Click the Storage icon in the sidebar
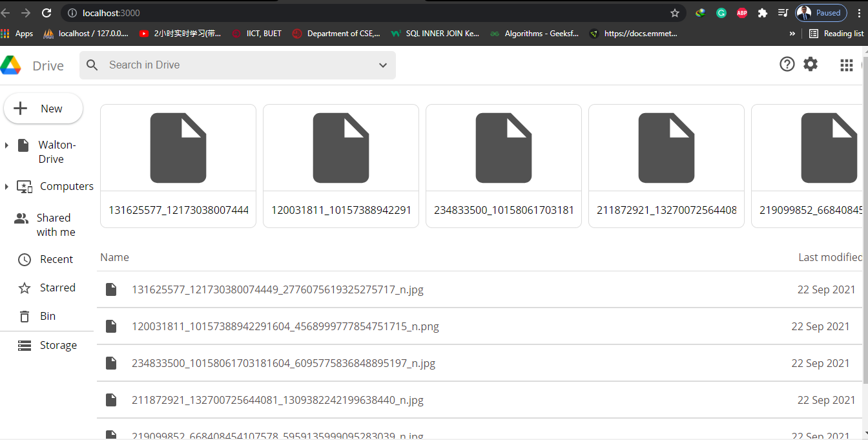Viewport: 868px width, 440px height. [x=24, y=345]
